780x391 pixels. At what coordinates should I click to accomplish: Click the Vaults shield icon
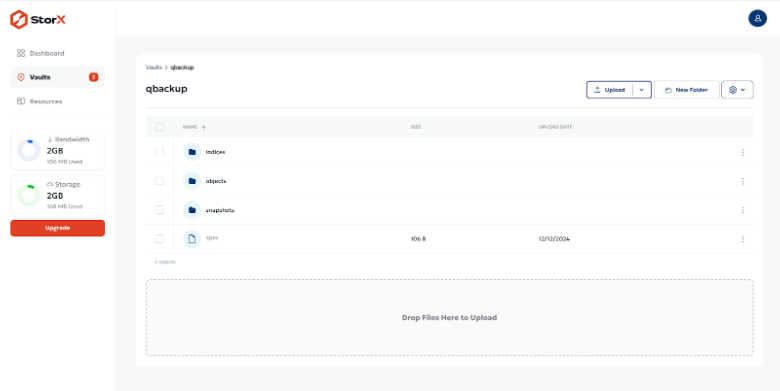click(x=21, y=77)
